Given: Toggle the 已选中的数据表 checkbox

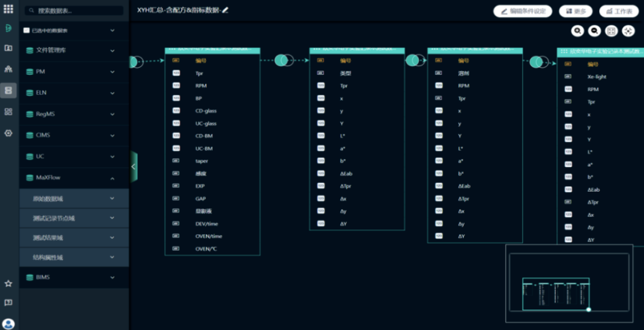Looking at the screenshot, I should coord(26,30).
